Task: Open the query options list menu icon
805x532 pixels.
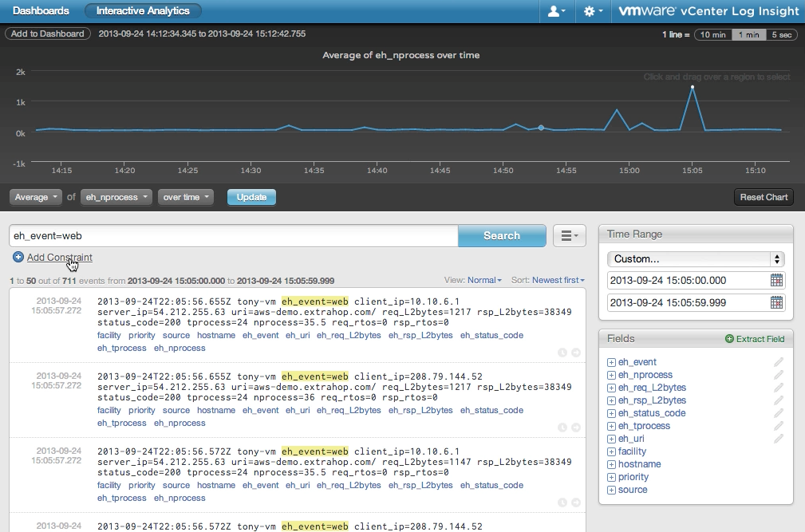Action: click(570, 235)
